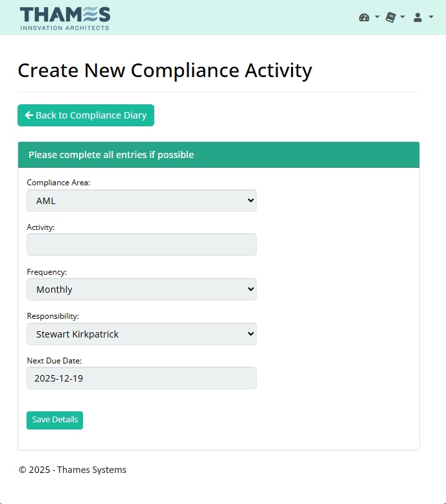
Task: Click the Activity field label
Action: (41, 227)
